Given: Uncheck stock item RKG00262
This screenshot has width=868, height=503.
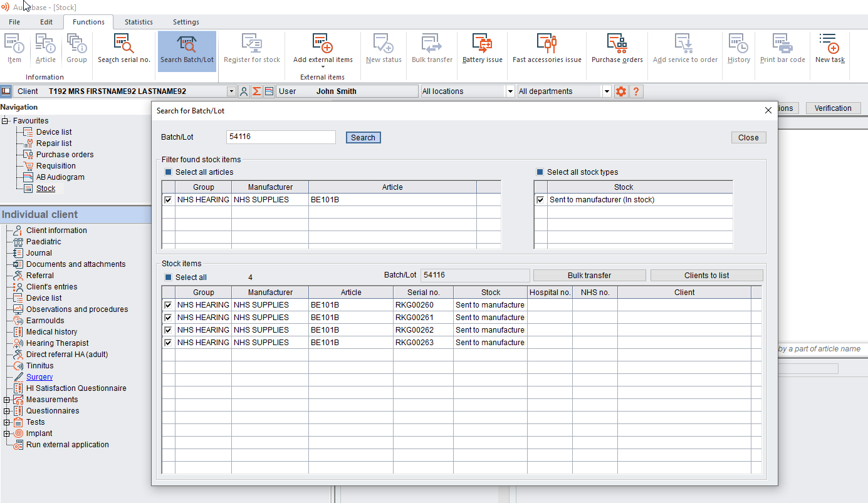Looking at the screenshot, I should (167, 330).
